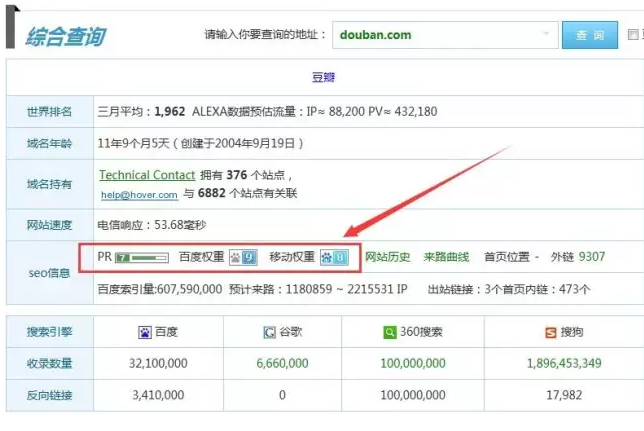Click the 360搜索 green icon

click(389, 332)
